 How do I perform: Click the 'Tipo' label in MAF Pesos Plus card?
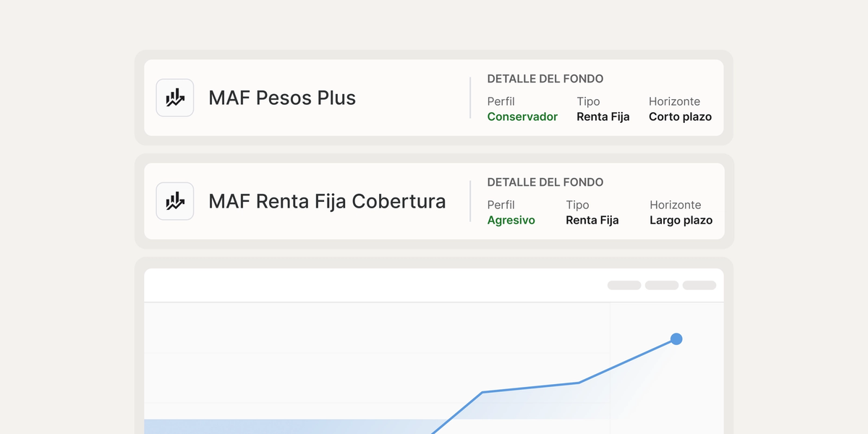589,101
